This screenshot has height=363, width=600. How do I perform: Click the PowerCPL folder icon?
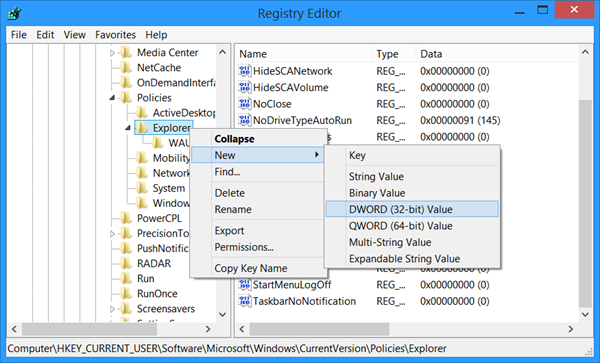(126, 218)
